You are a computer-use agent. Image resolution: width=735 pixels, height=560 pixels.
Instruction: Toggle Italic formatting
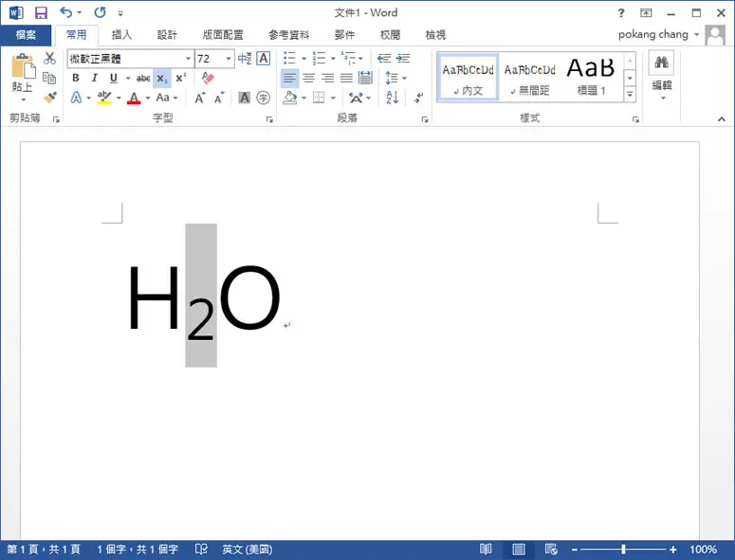click(x=94, y=78)
